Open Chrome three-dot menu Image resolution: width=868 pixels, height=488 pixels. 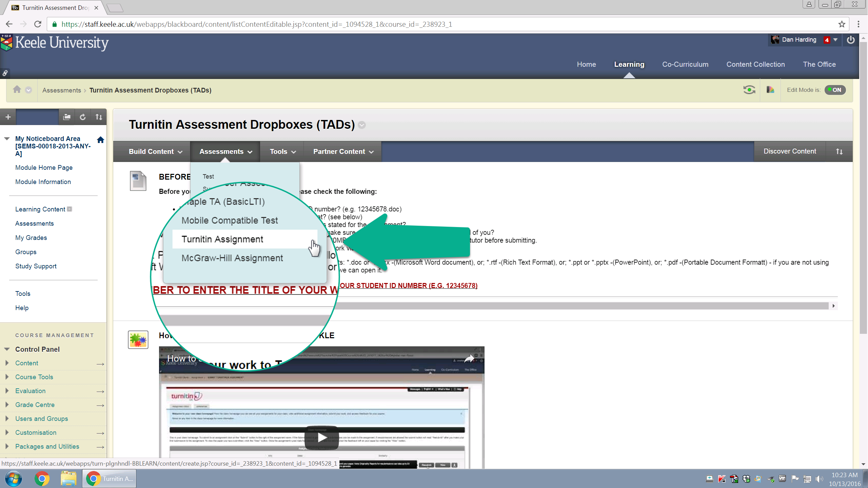click(x=858, y=24)
